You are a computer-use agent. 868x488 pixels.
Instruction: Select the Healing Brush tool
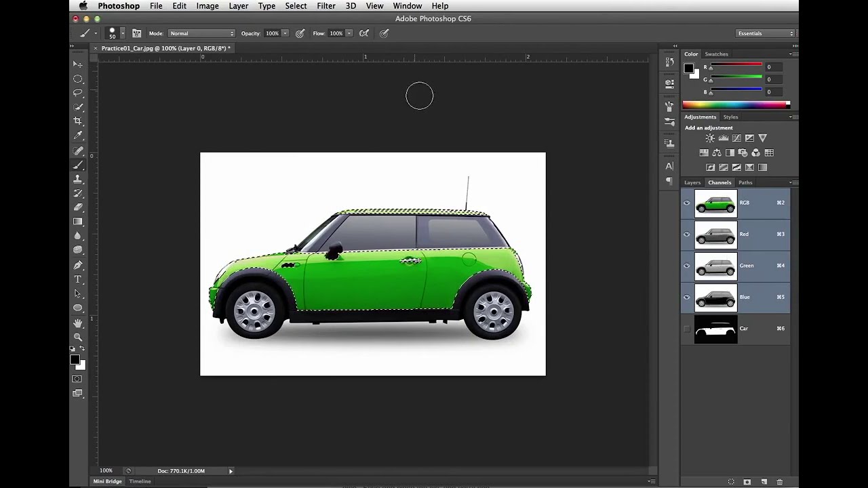77,150
